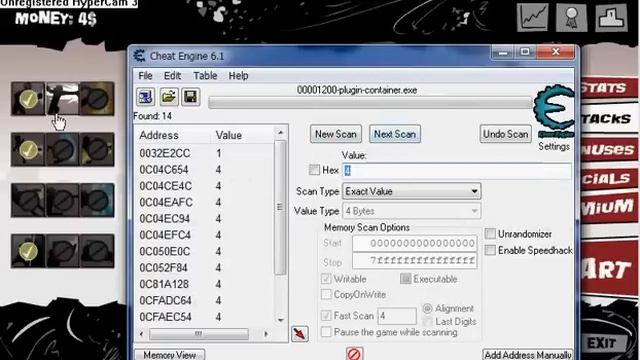This screenshot has height=360, width=640.
Task: Open the game's medal achievements icon
Action: tap(571, 17)
